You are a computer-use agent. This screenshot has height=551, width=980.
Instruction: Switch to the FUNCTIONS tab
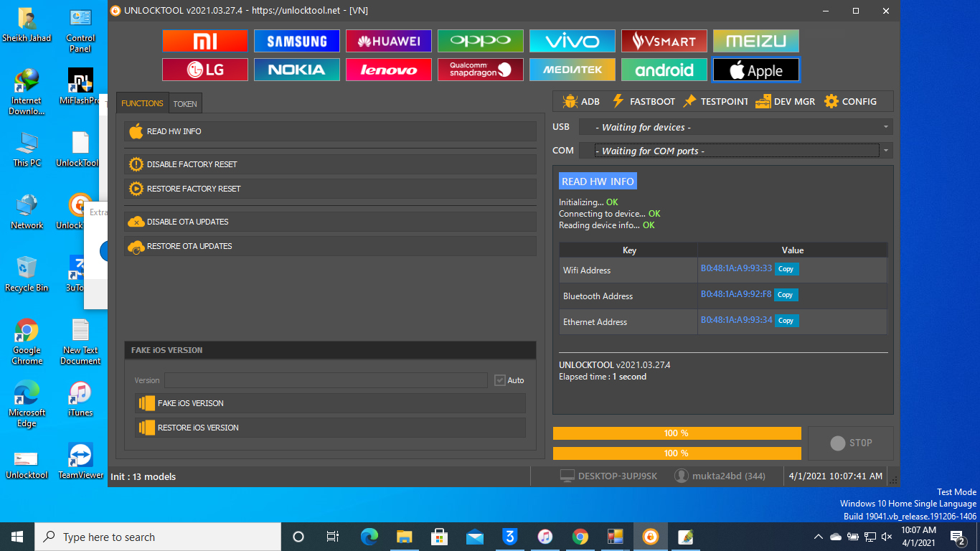pos(142,103)
